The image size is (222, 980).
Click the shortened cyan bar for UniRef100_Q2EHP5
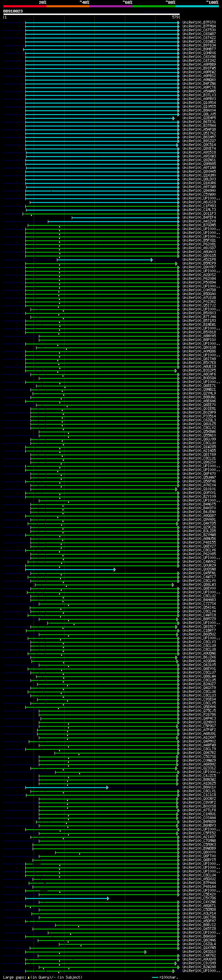pyautogui.click(x=100, y=118)
